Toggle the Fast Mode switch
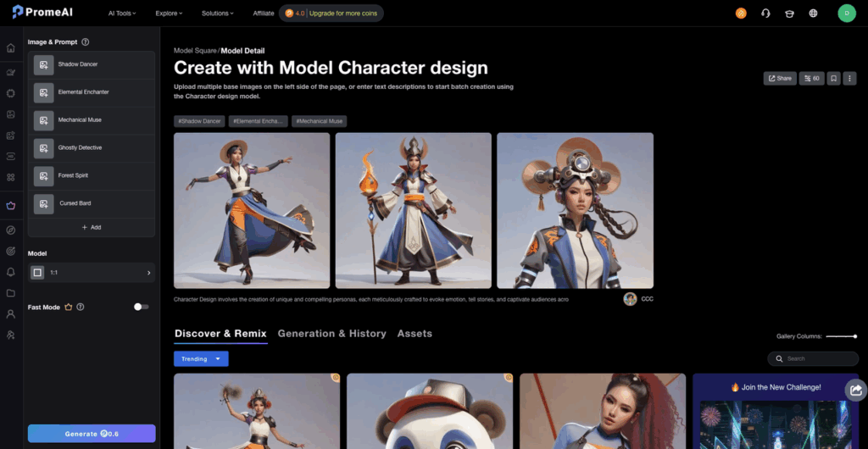The height and width of the screenshot is (449, 868). tap(142, 307)
